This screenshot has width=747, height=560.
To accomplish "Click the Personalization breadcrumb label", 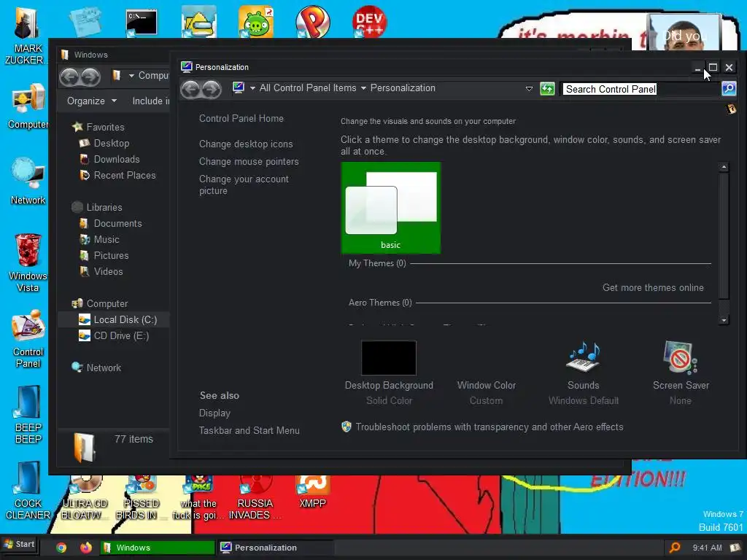I will pyautogui.click(x=403, y=88).
